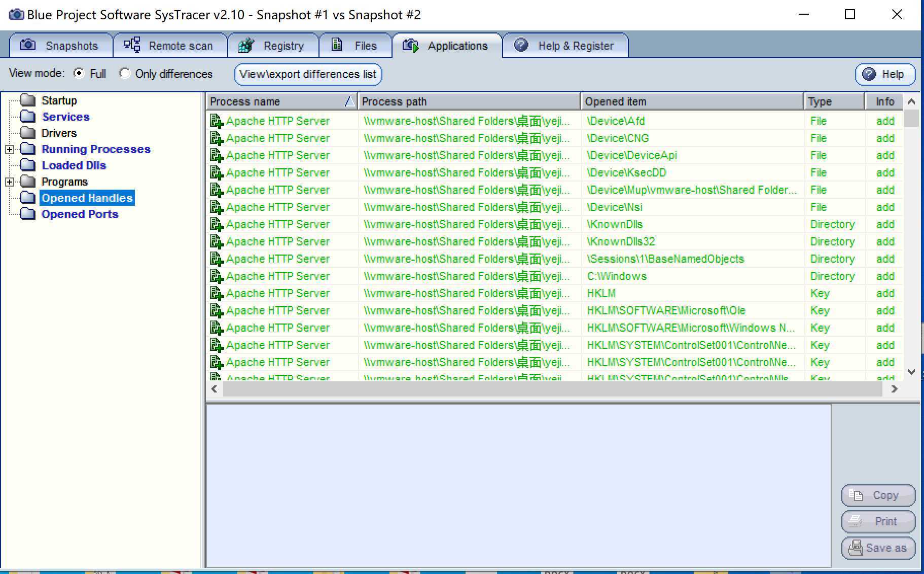
Task: Select the Full view mode radio button
Action: 79,74
